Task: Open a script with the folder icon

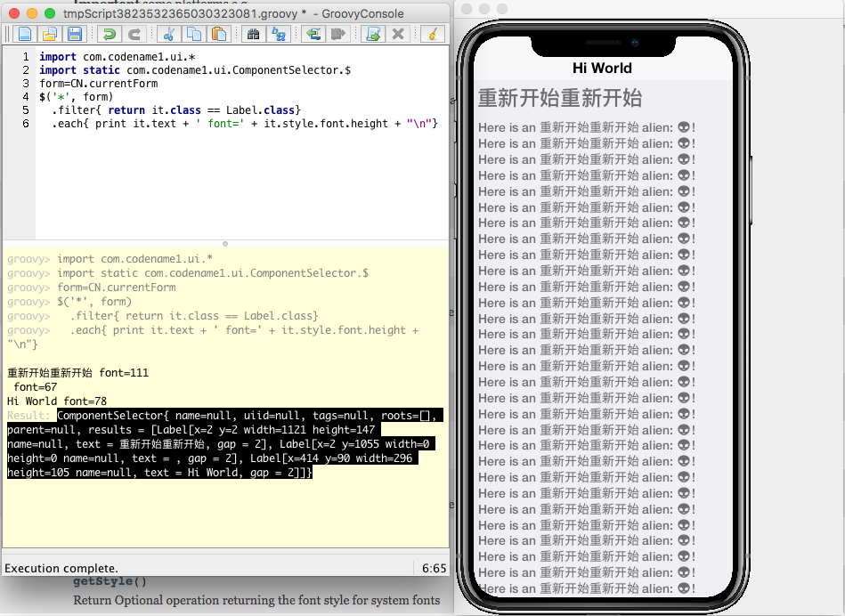Action: coord(50,35)
